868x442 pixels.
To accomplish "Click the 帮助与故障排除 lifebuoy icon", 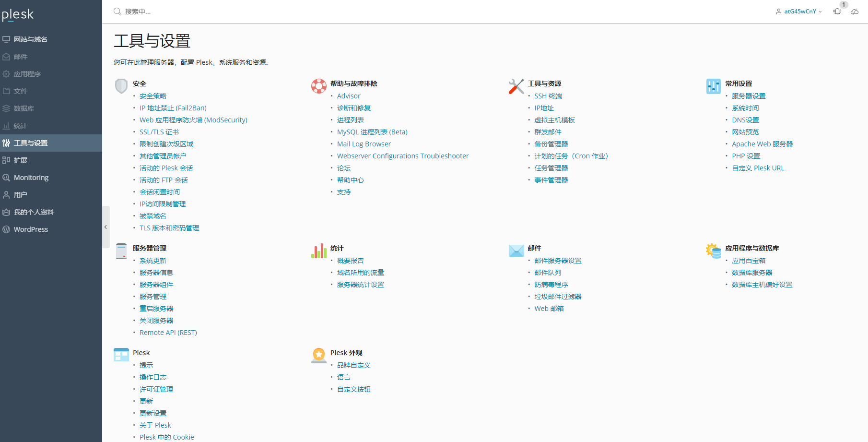I will pyautogui.click(x=319, y=86).
